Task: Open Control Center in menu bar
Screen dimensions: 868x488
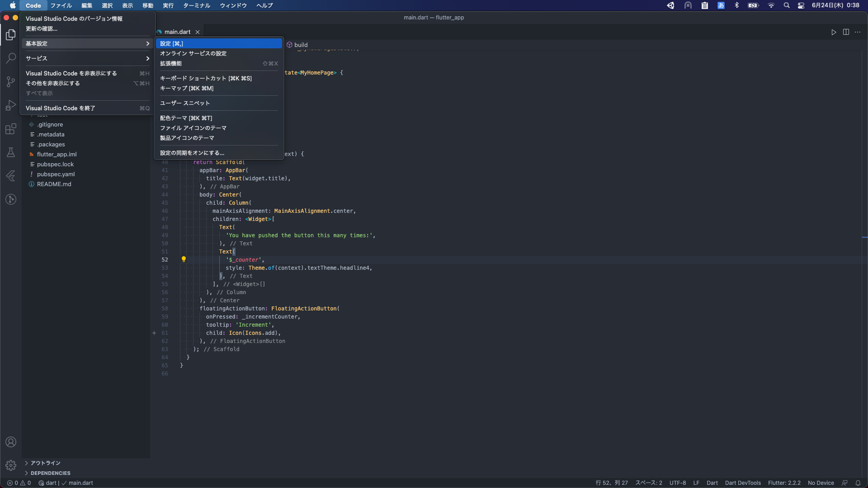Action: tap(801, 5)
